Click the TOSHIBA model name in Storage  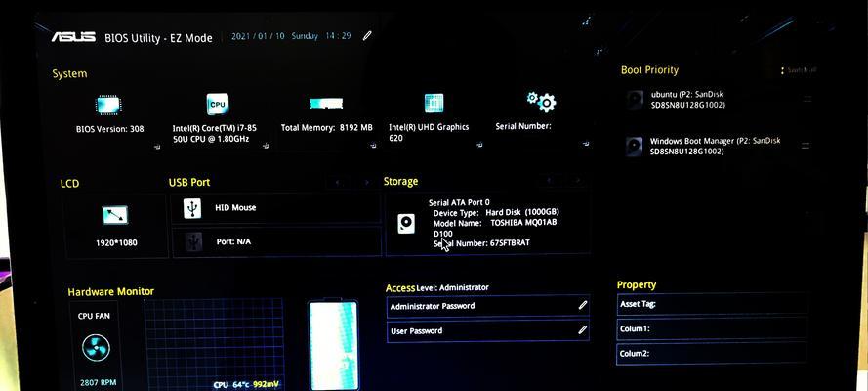point(523,223)
